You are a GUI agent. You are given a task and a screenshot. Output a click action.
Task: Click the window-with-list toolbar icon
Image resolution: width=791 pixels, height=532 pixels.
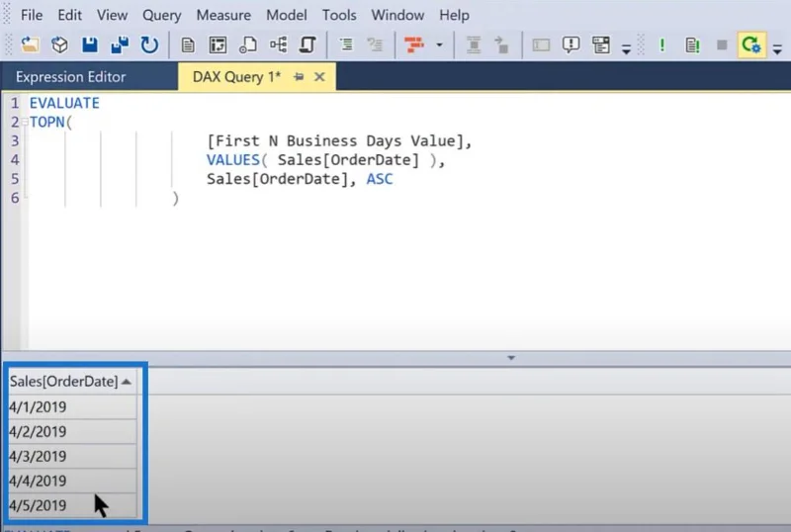[x=601, y=45]
